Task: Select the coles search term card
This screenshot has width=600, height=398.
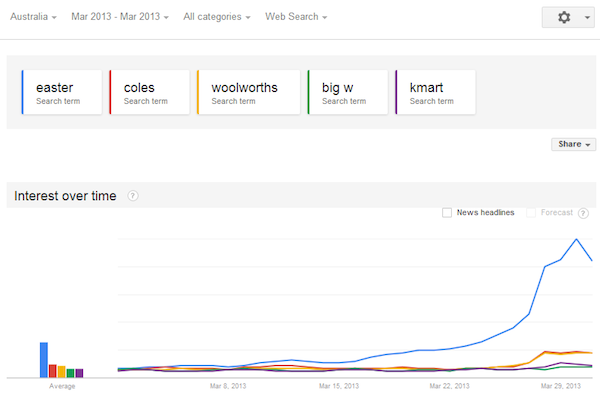Action: [150, 92]
